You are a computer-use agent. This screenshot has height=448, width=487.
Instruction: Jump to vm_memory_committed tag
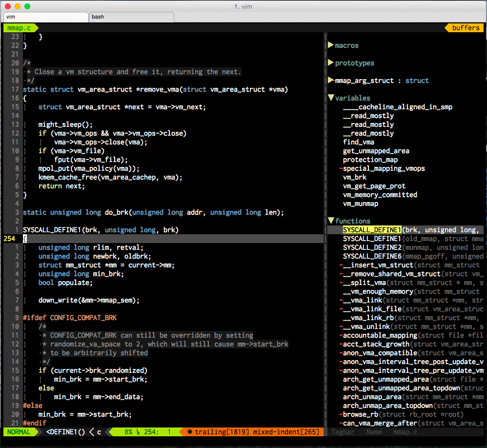[x=380, y=195]
